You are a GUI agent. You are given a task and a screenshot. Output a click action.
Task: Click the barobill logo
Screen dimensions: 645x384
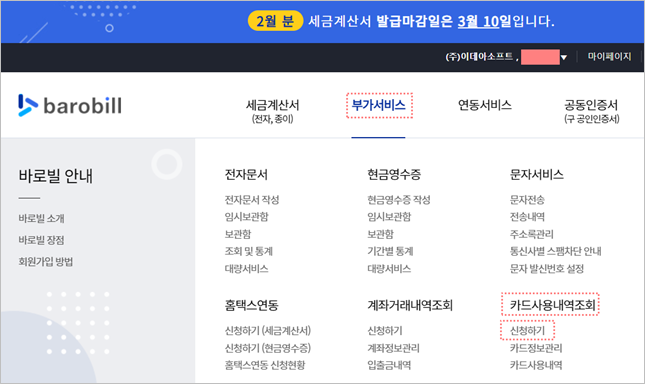[70, 106]
